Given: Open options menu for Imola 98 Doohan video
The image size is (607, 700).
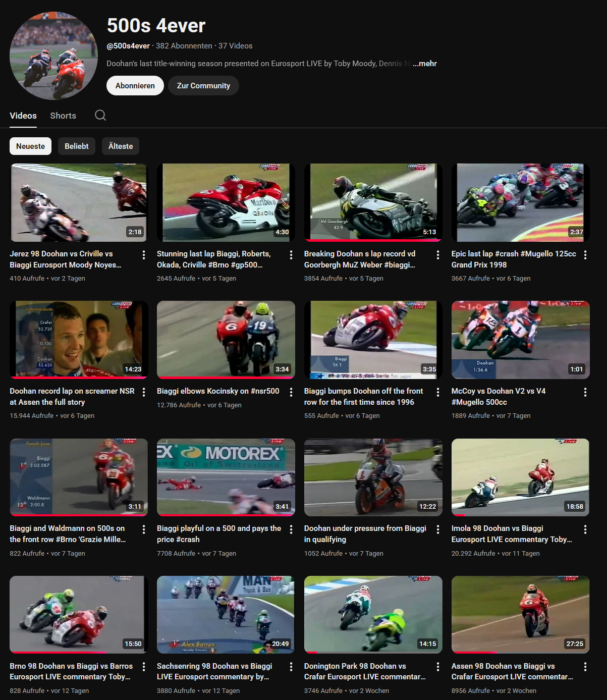Looking at the screenshot, I should tap(585, 529).
